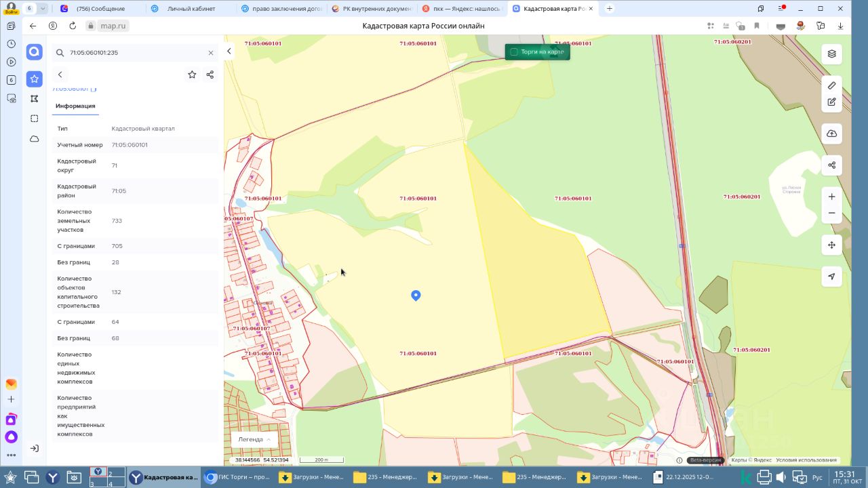868x488 pixels.
Task: Select the polygon drawing sidebar tool
Action: tap(35, 99)
